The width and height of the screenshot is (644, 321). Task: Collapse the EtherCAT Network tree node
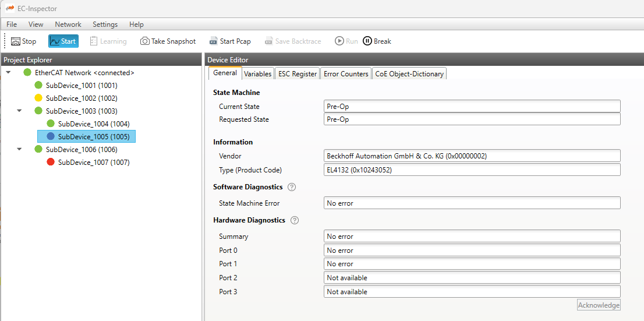click(8, 73)
